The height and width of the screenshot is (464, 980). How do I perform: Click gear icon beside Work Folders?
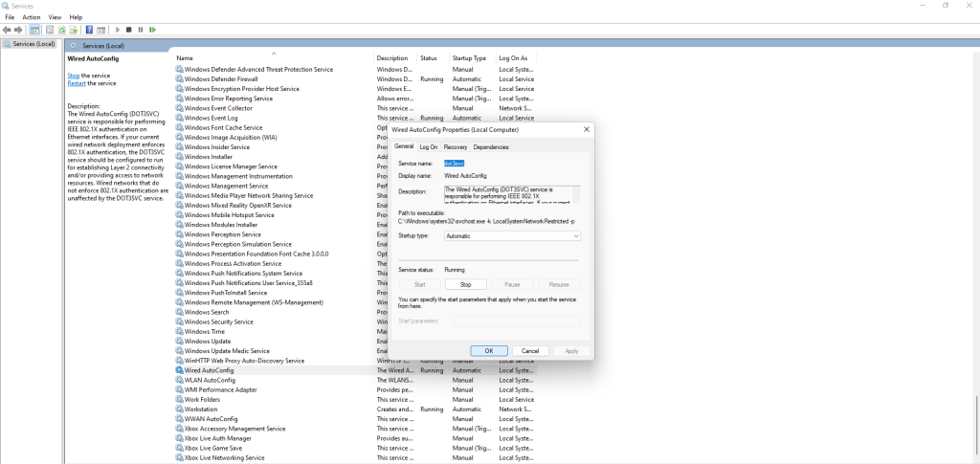[179, 400]
